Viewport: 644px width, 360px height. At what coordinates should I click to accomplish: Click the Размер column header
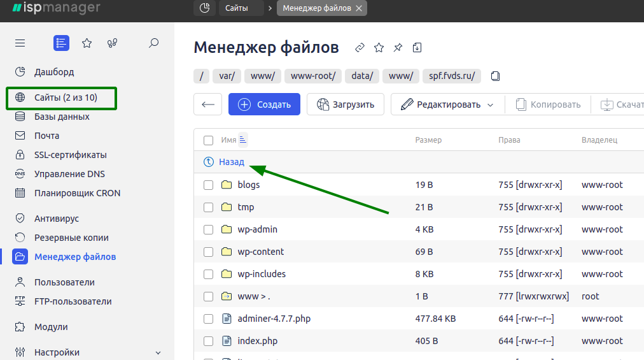click(428, 140)
